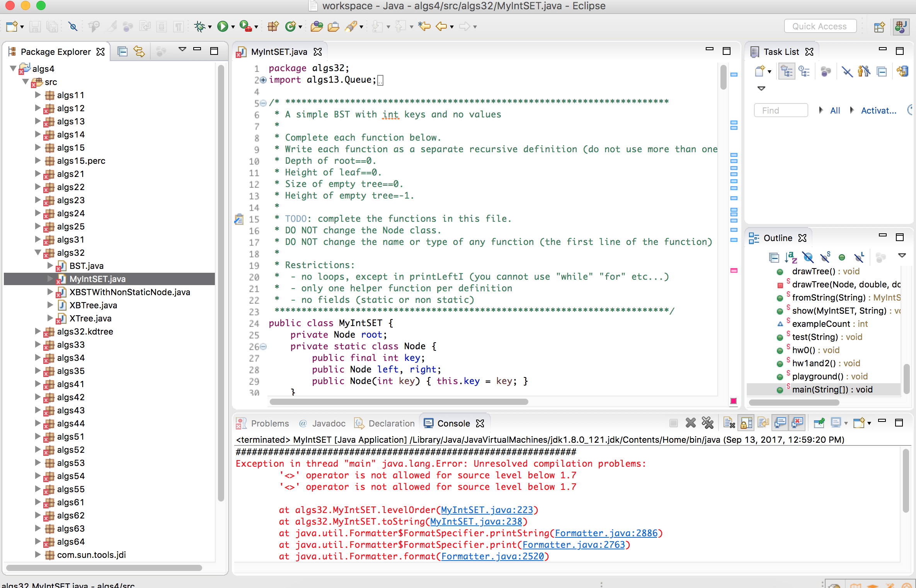Expand the algs33 package

point(37,345)
